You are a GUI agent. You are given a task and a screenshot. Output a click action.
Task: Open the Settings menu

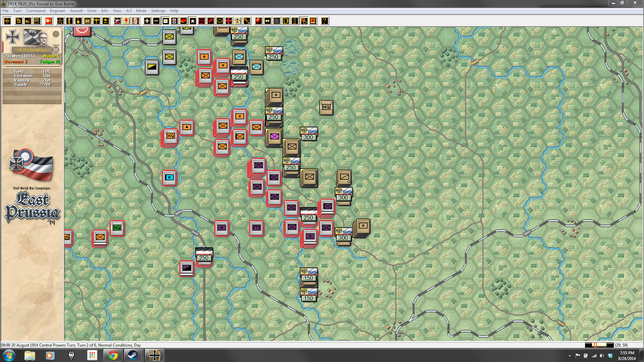(x=158, y=11)
